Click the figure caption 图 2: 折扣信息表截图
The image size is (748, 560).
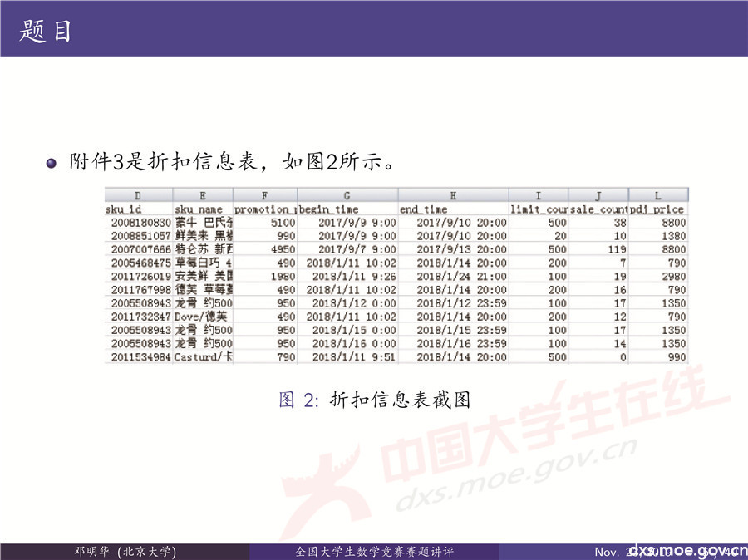tap(378, 398)
